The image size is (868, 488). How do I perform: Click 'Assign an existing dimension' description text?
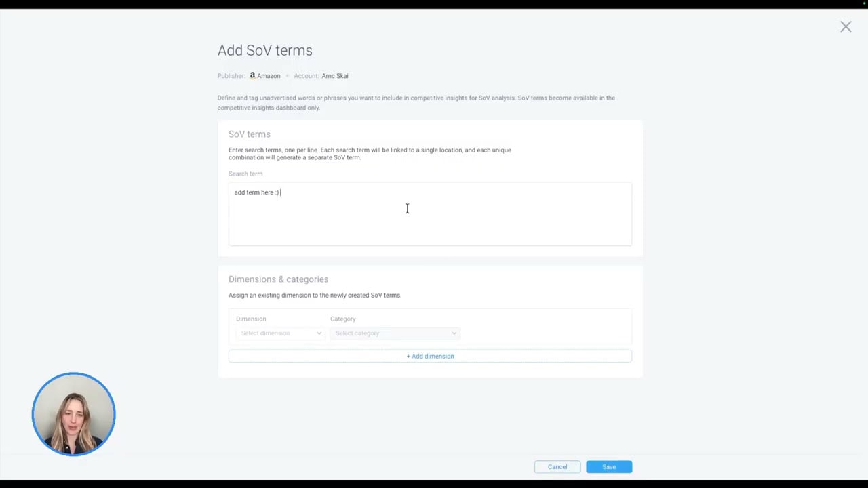(315, 296)
